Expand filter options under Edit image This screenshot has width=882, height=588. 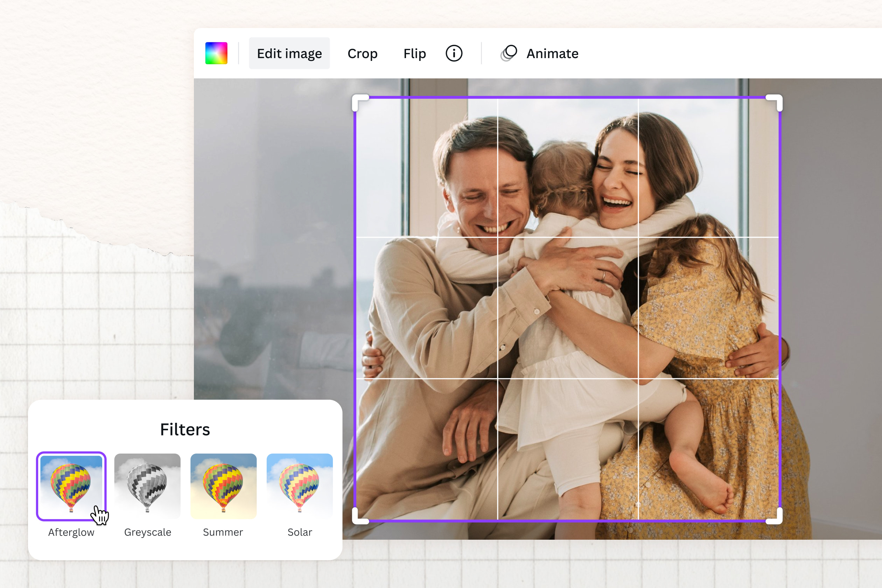[x=289, y=53]
